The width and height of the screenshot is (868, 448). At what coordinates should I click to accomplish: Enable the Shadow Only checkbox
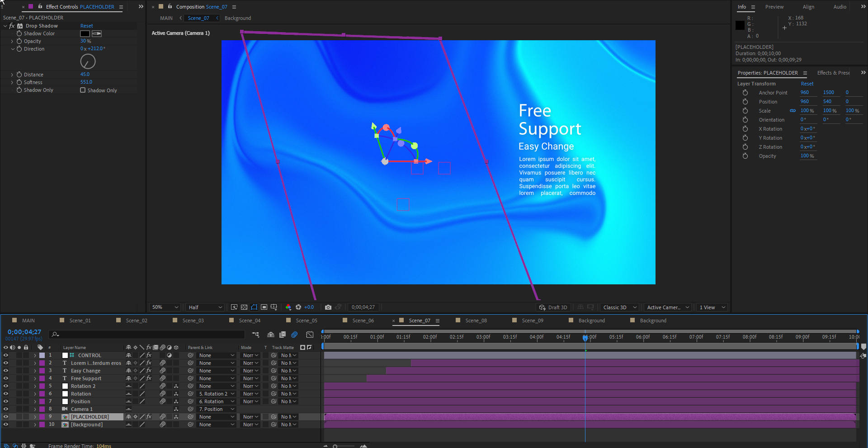(x=83, y=90)
